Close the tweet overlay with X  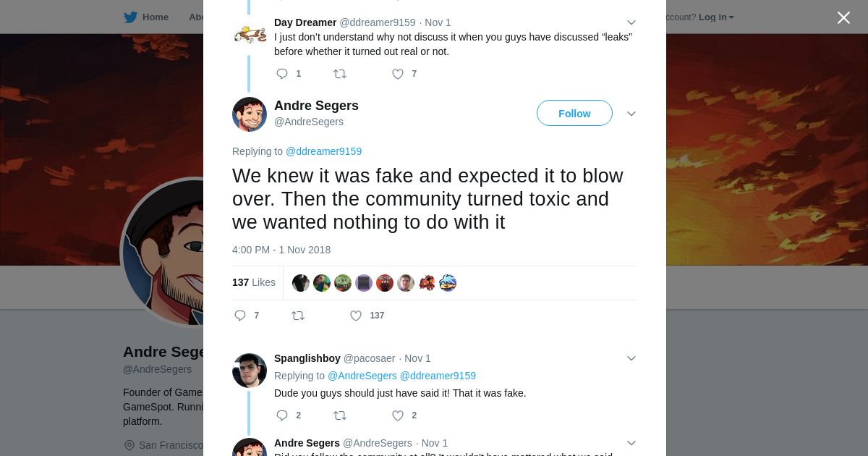coord(843,17)
